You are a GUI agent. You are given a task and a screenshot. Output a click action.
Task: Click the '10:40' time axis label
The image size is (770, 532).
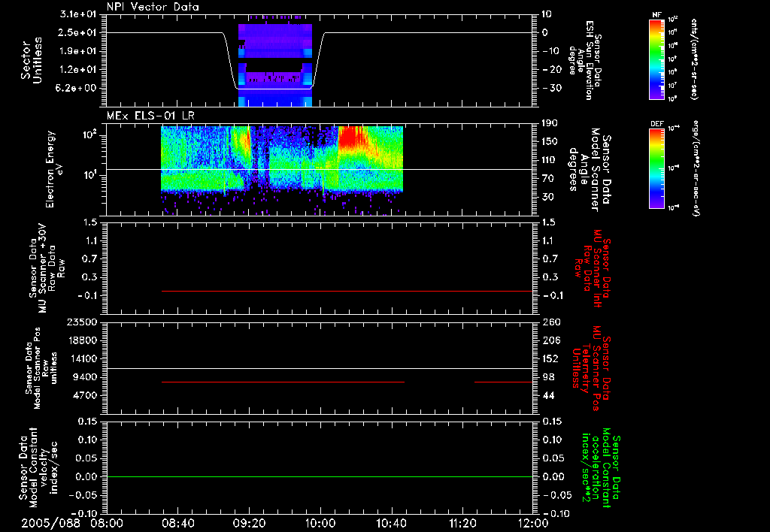point(391,523)
